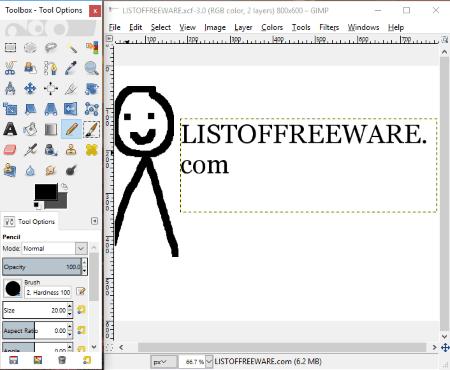Select the Free Select lasso tool
The height and width of the screenshot is (370, 450).
(51, 47)
